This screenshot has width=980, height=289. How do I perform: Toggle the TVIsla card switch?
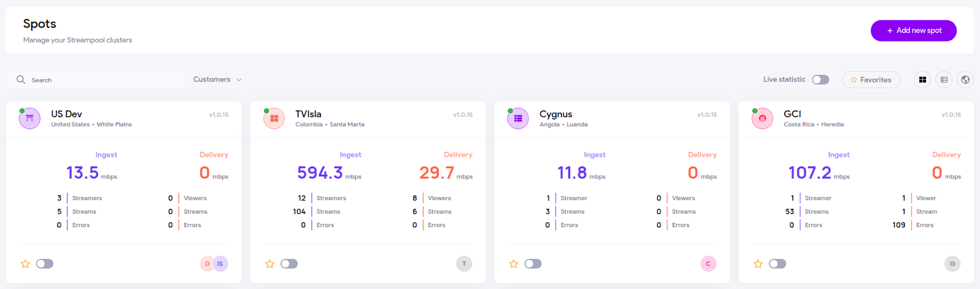point(289,264)
